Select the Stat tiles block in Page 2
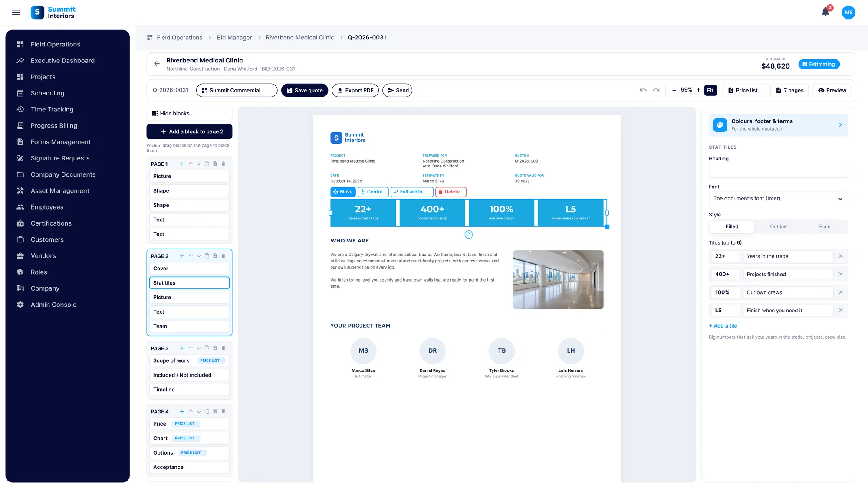This screenshot has height=488, width=868. (x=189, y=283)
